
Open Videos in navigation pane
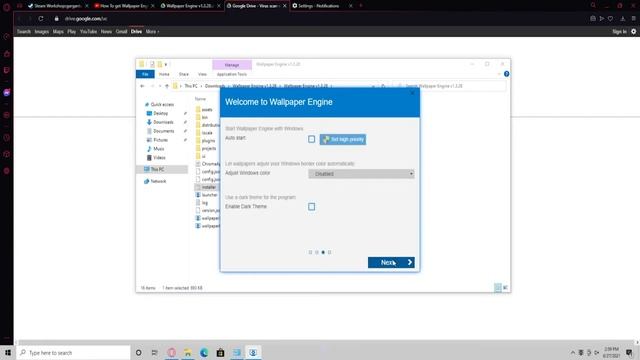pyautogui.click(x=156, y=158)
